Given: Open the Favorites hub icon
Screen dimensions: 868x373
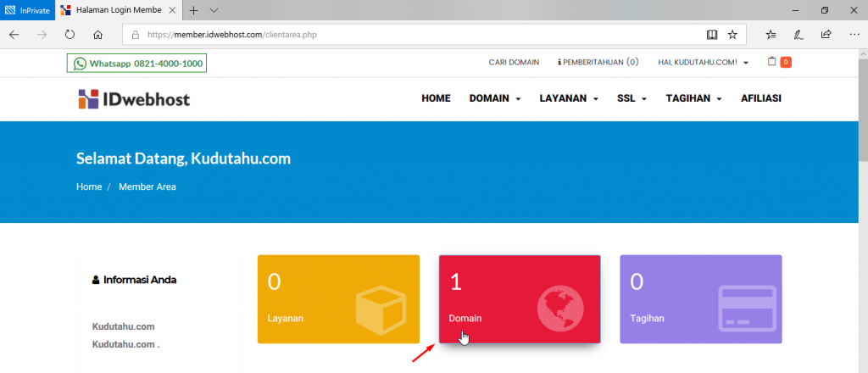Looking at the screenshot, I should point(771,35).
